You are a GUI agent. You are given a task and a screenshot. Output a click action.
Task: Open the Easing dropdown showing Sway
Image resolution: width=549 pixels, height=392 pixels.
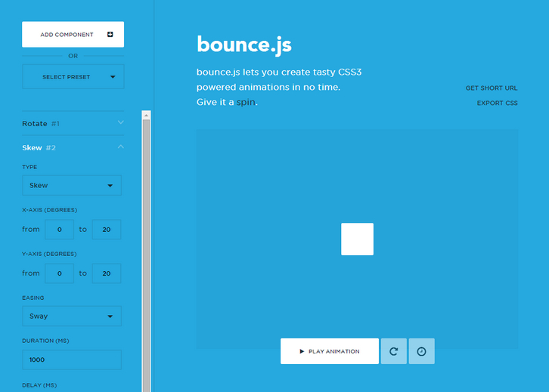point(72,316)
